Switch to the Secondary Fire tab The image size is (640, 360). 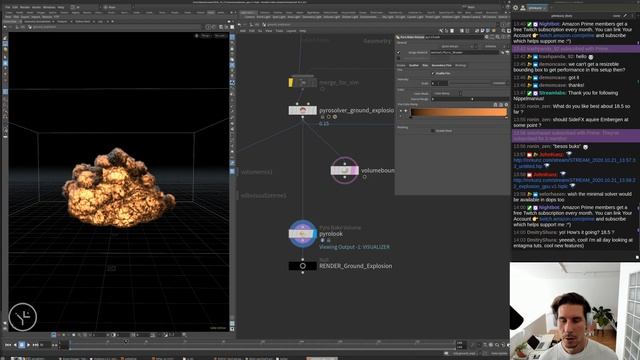click(x=442, y=65)
